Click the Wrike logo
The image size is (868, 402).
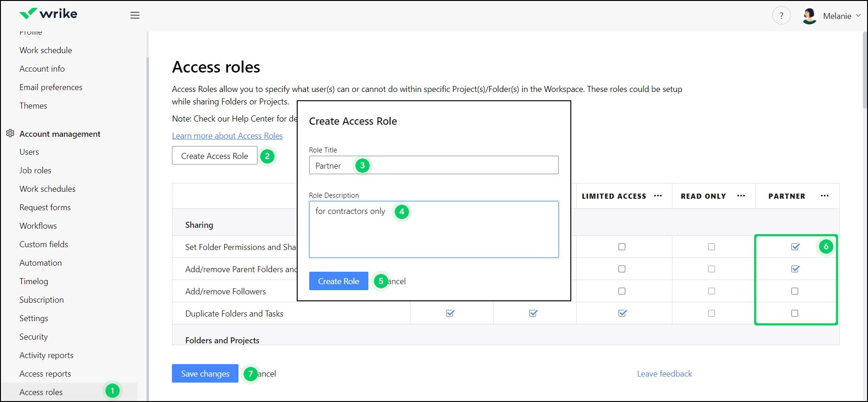point(49,14)
